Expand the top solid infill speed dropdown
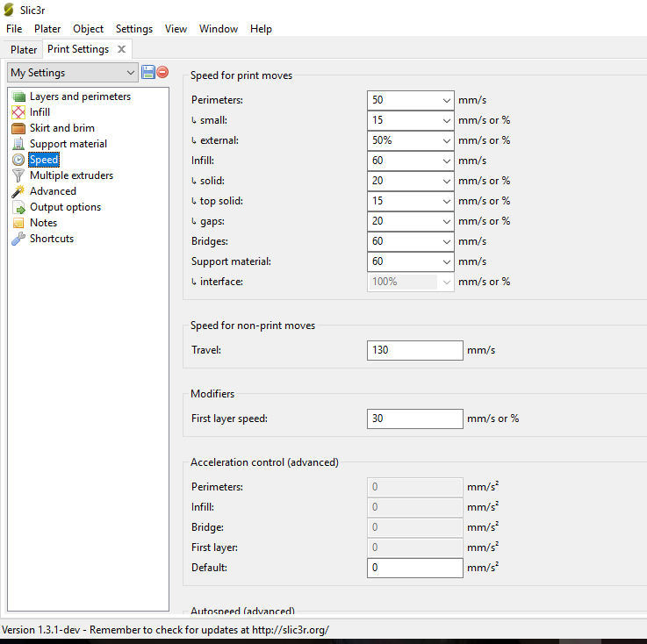This screenshot has height=644, width=647. pos(444,202)
